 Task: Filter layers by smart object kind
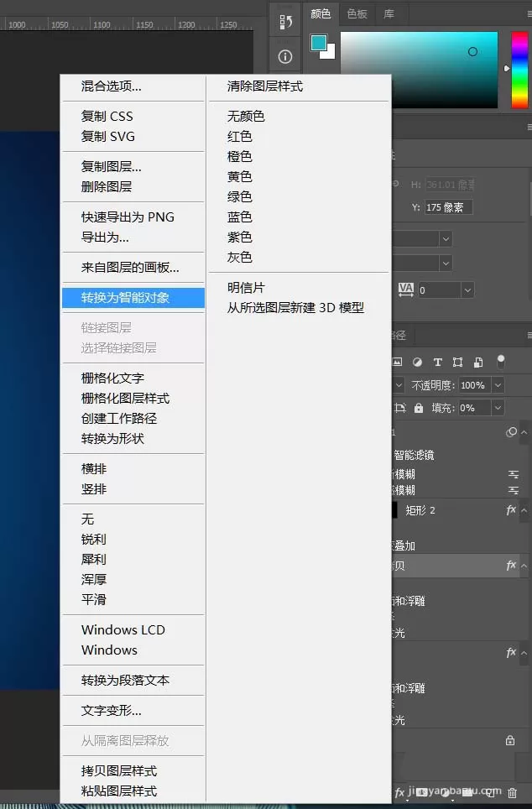coord(478,363)
